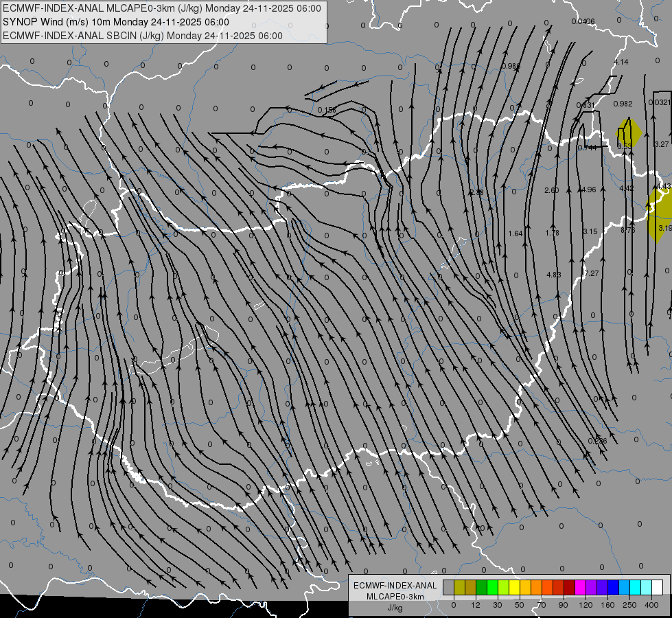Select the legend tick label 90
This screenshot has width=672, height=618.
click(563, 605)
